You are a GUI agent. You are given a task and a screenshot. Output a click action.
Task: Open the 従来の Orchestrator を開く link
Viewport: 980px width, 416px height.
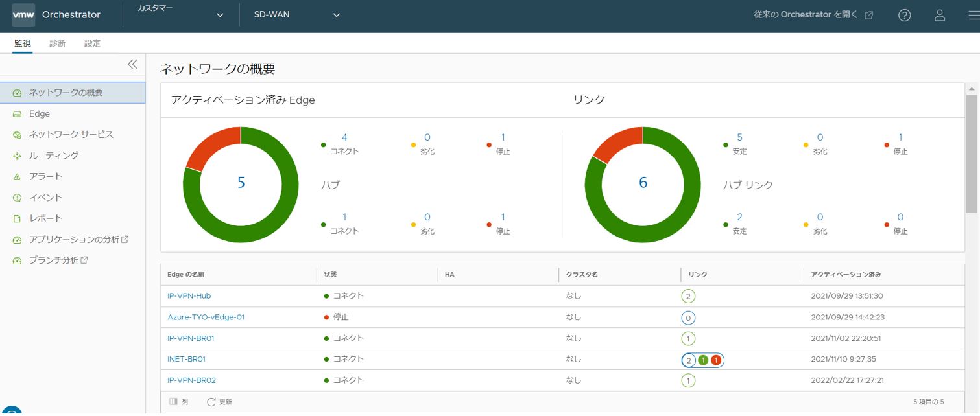813,15
